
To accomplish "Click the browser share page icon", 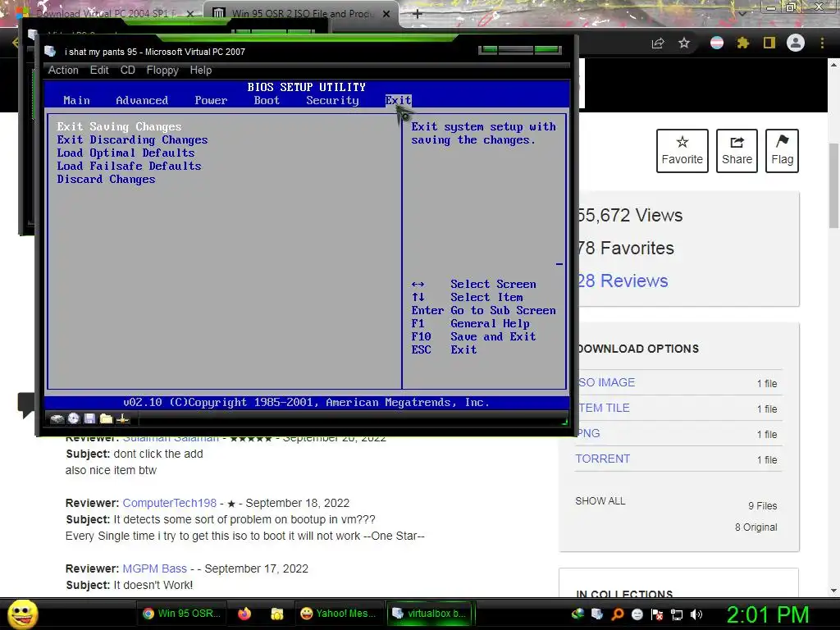I will click(658, 43).
